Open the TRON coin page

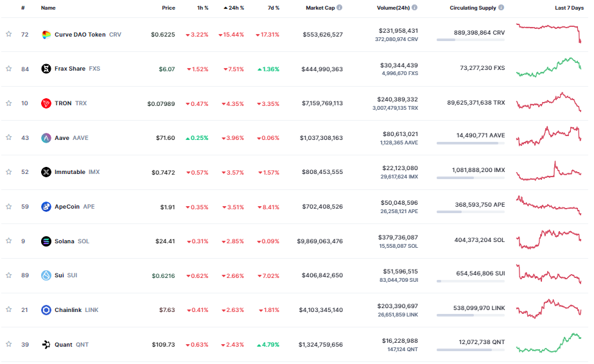click(x=63, y=103)
